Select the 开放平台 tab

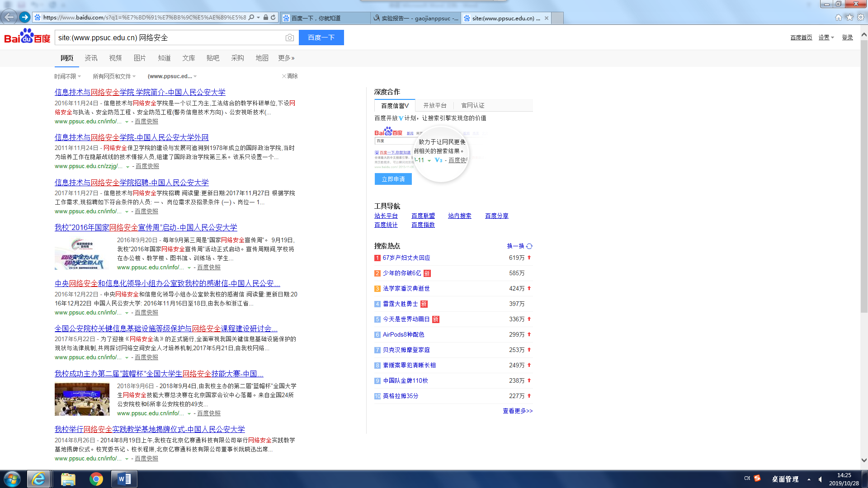coord(434,105)
